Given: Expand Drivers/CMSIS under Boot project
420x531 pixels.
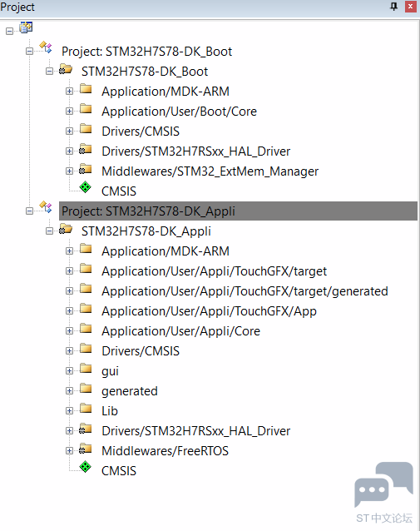Looking at the screenshot, I should (x=69, y=132).
